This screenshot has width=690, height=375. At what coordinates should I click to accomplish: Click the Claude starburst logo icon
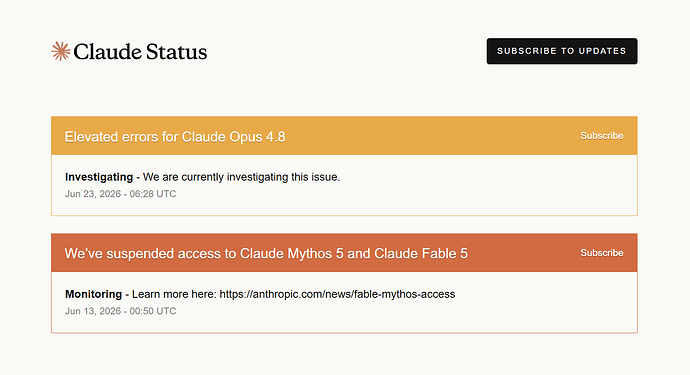coord(61,51)
